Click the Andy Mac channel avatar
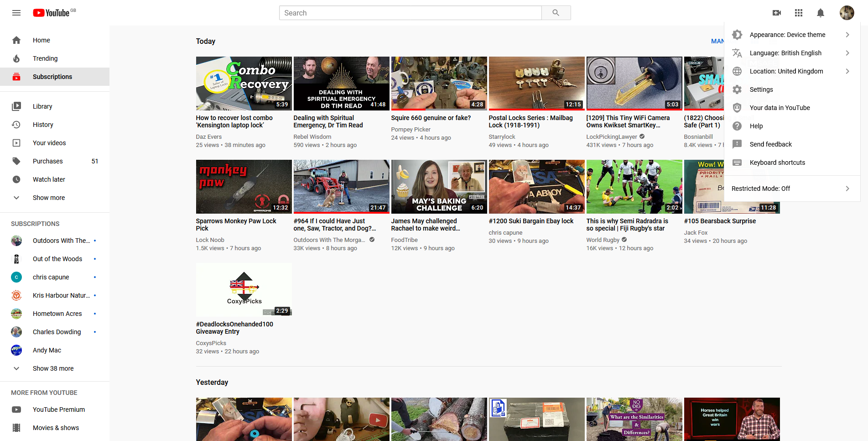 click(x=16, y=350)
